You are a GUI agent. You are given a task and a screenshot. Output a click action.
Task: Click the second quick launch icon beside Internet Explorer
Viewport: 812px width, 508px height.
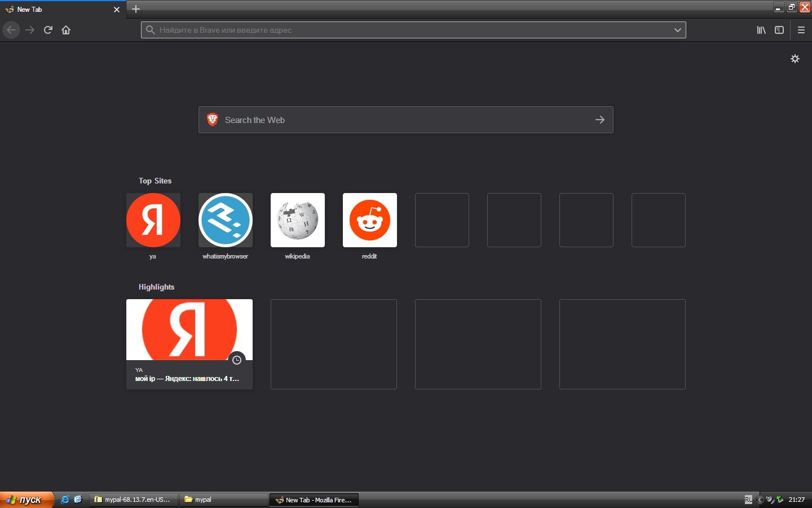[x=78, y=500]
